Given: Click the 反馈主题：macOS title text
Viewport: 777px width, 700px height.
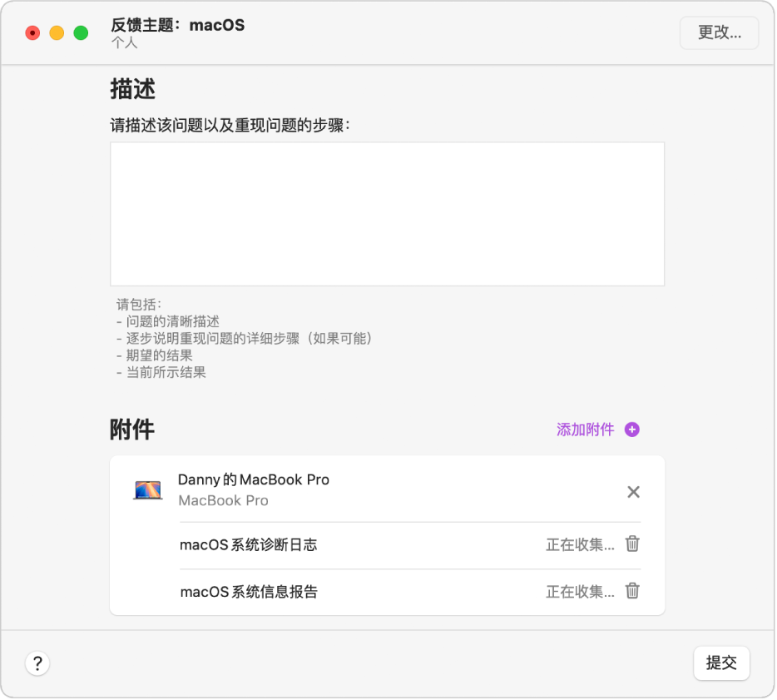Looking at the screenshot, I should pyautogui.click(x=177, y=25).
